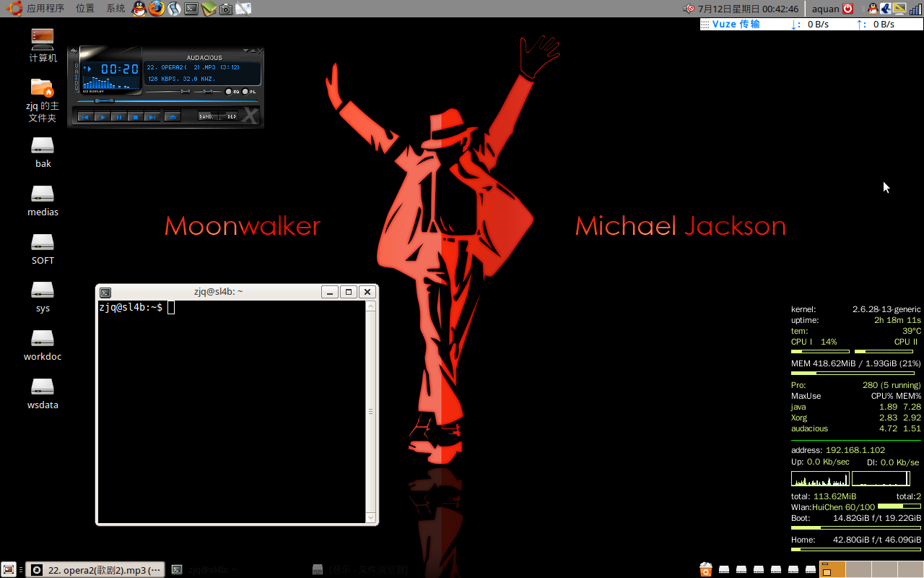Open the Vuze blue frog tray icon
This screenshot has height=578, width=924.
886,9
